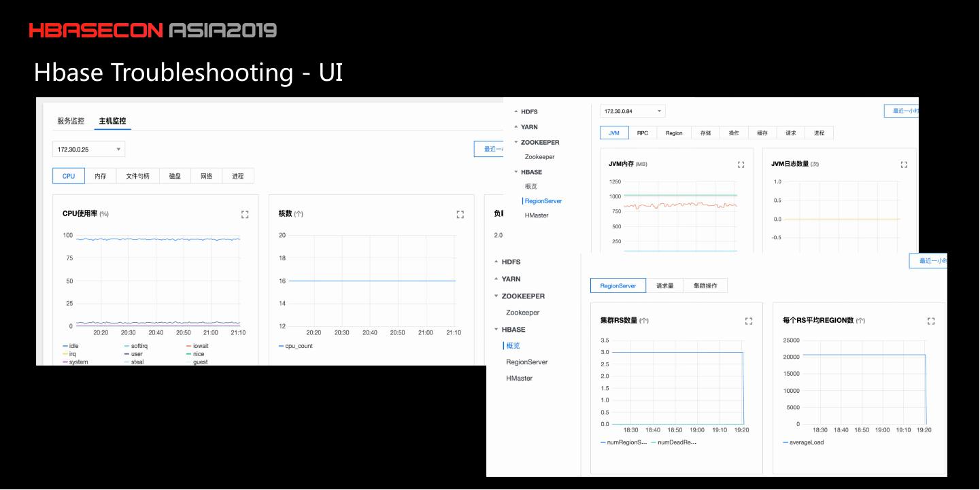Switch to the 内存 tab
Screen dimensions: 980x490
click(101, 176)
